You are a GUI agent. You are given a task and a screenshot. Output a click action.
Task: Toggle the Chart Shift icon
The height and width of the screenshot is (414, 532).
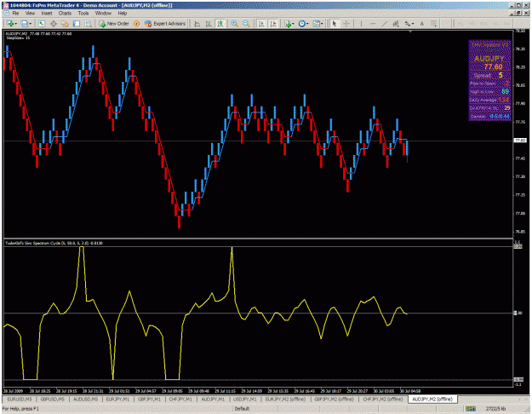[x=273, y=24]
